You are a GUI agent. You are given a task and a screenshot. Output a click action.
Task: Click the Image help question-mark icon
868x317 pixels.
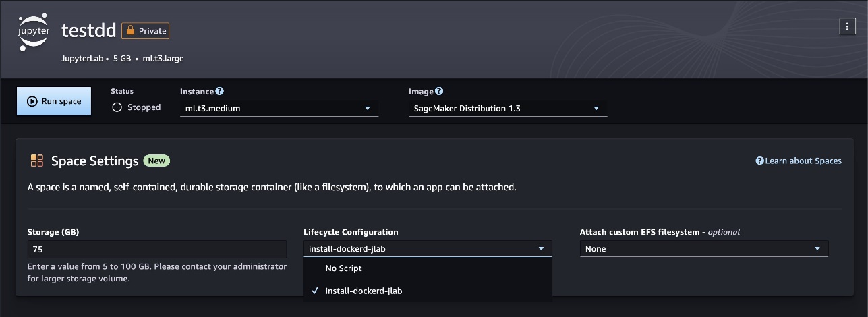tap(439, 92)
